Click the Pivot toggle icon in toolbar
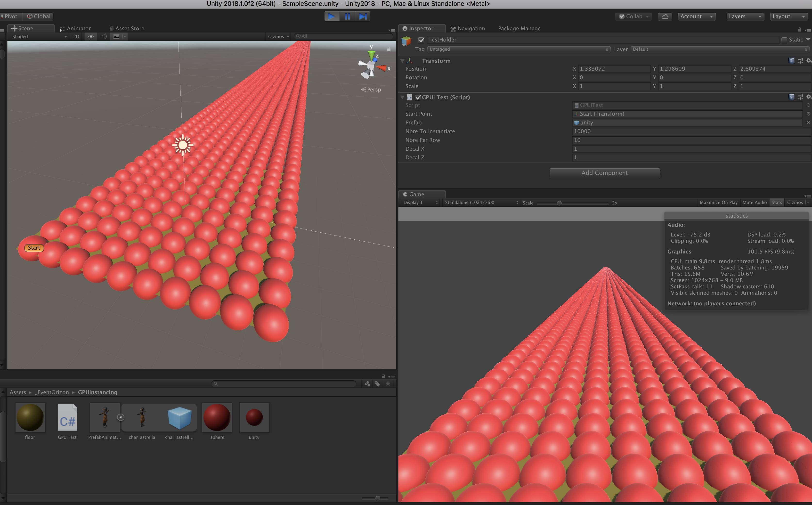The height and width of the screenshot is (505, 812). pos(10,16)
